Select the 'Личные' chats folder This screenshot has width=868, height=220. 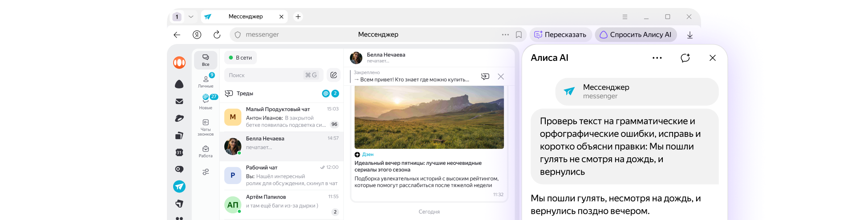(x=206, y=81)
